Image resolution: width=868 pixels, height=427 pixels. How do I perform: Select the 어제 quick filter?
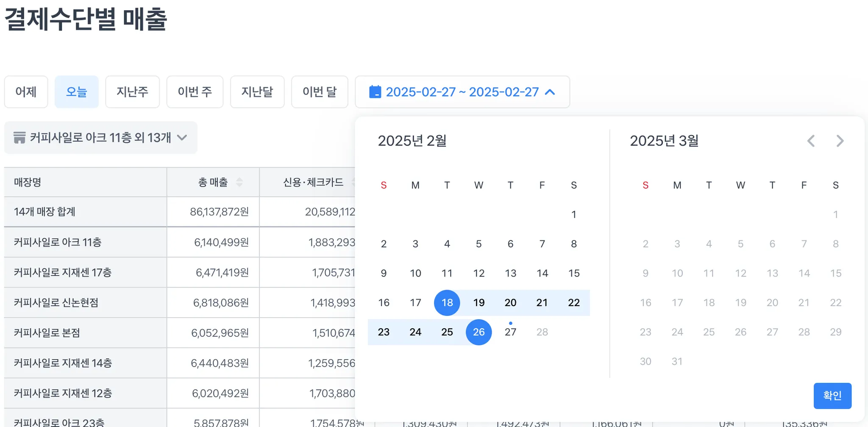pyautogui.click(x=26, y=92)
